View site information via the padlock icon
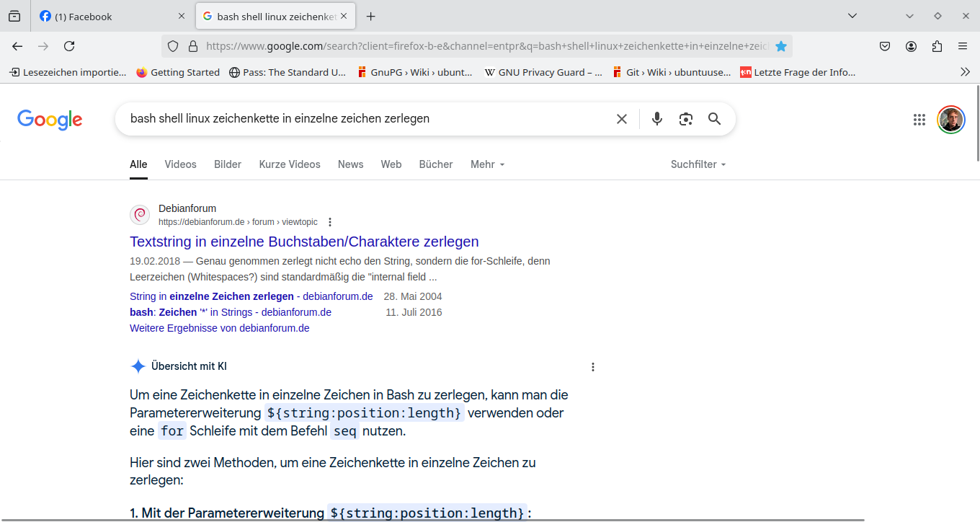980x522 pixels. (x=192, y=45)
